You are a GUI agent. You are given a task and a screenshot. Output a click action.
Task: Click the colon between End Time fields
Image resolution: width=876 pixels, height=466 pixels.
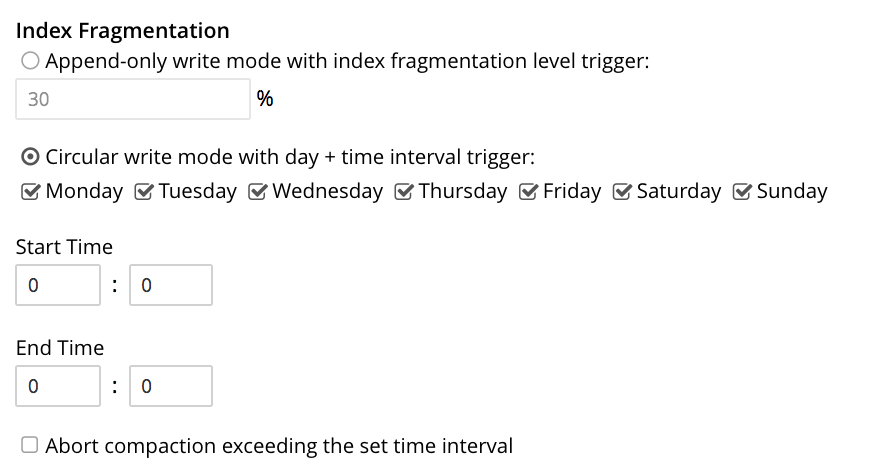pyautogui.click(x=115, y=386)
